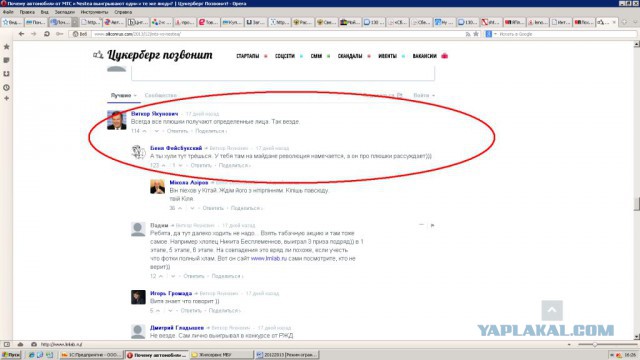Click the camera icon in status bar

[x=34, y=344]
